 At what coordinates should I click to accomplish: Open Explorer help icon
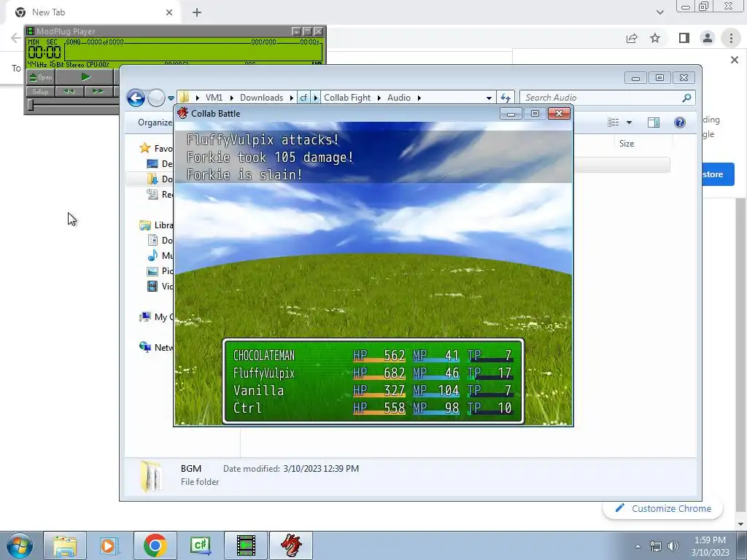point(680,122)
